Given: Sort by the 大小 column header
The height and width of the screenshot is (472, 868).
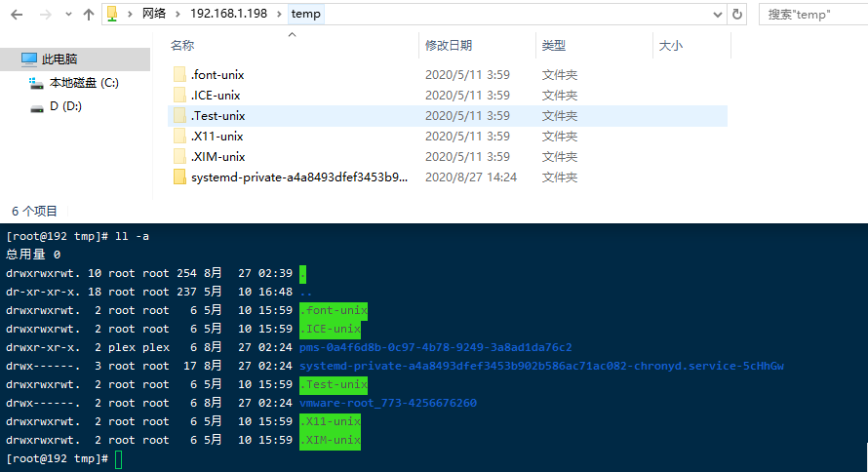Looking at the screenshot, I should 670,46.
